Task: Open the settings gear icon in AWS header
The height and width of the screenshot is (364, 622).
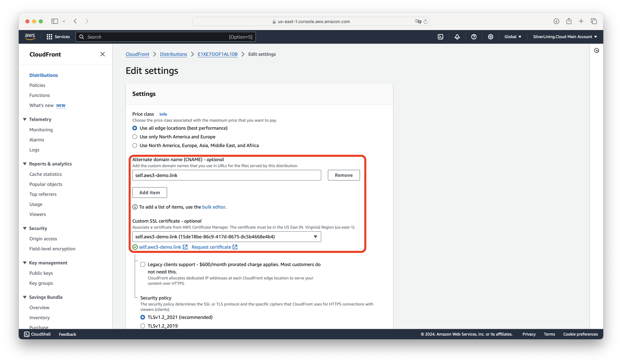Action: (x=490, y=37)
